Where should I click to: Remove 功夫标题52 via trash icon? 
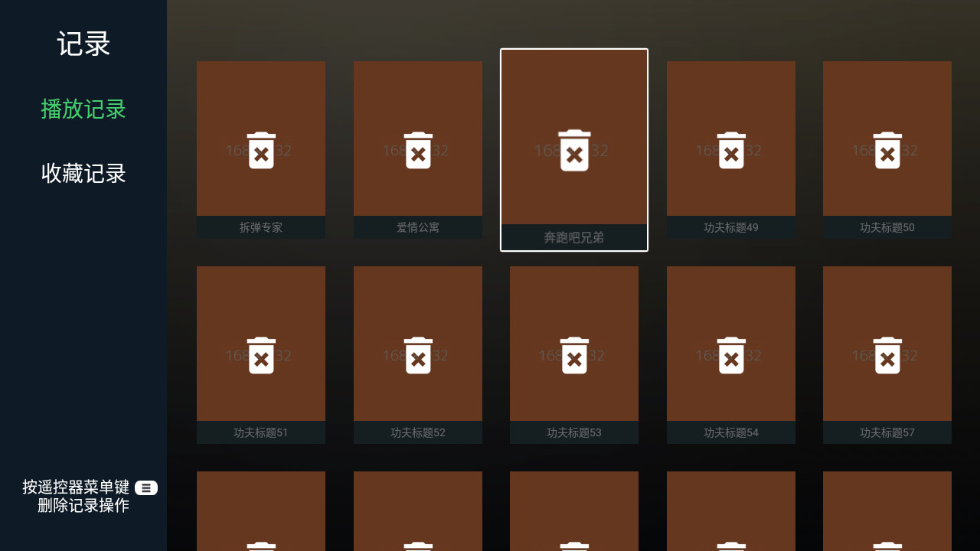[418, 355]
